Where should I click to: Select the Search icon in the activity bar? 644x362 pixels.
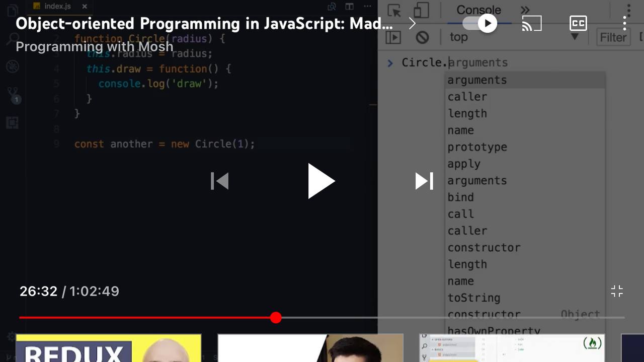point(13,38)
